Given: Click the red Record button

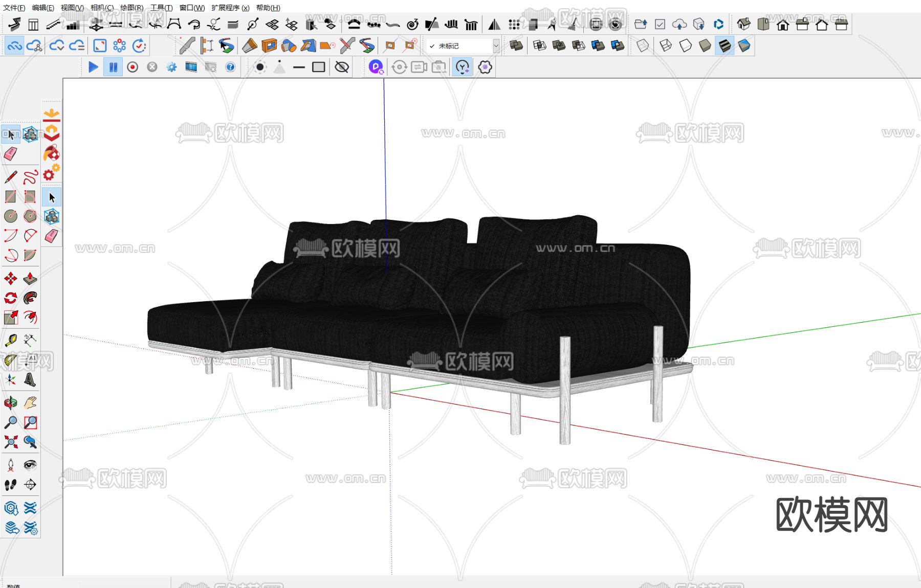Looking at the screenshot, I should click(x=133, y=67).
